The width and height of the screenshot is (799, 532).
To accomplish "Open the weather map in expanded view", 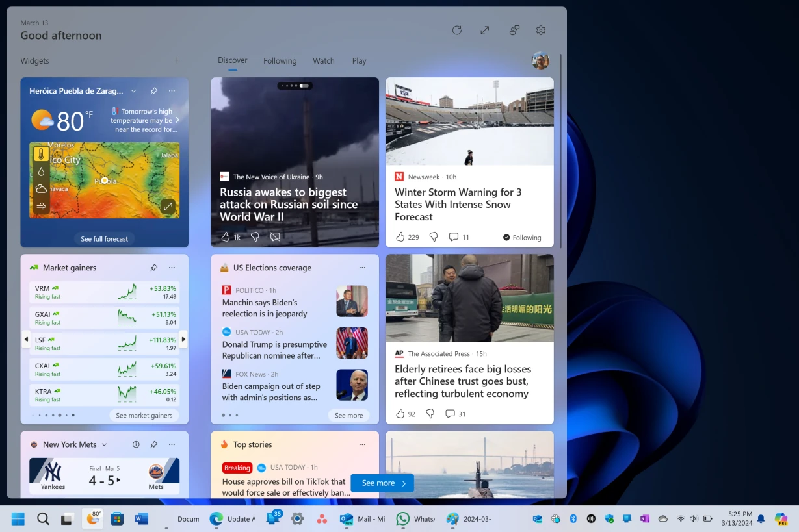I will click(x=168, y=206).
